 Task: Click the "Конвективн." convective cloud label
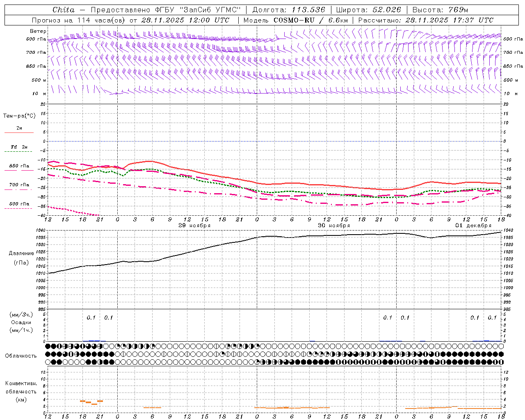tap(21, 383)
